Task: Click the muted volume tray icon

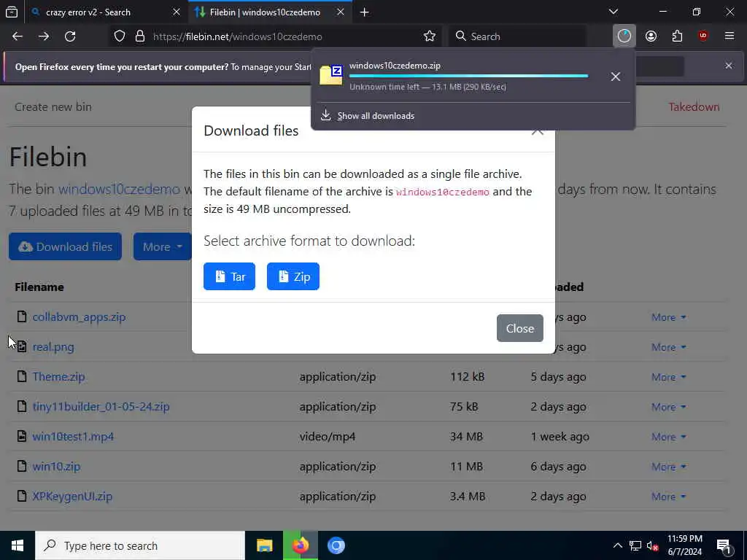Action: point(652,545)
